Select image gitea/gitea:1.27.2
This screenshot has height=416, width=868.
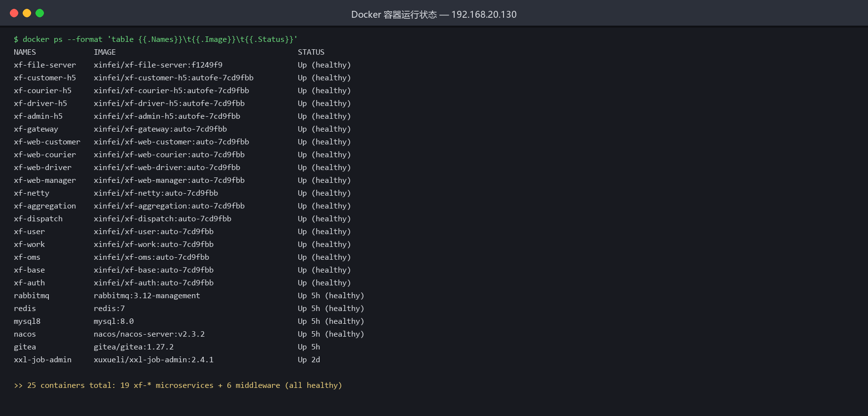point(134,347)
